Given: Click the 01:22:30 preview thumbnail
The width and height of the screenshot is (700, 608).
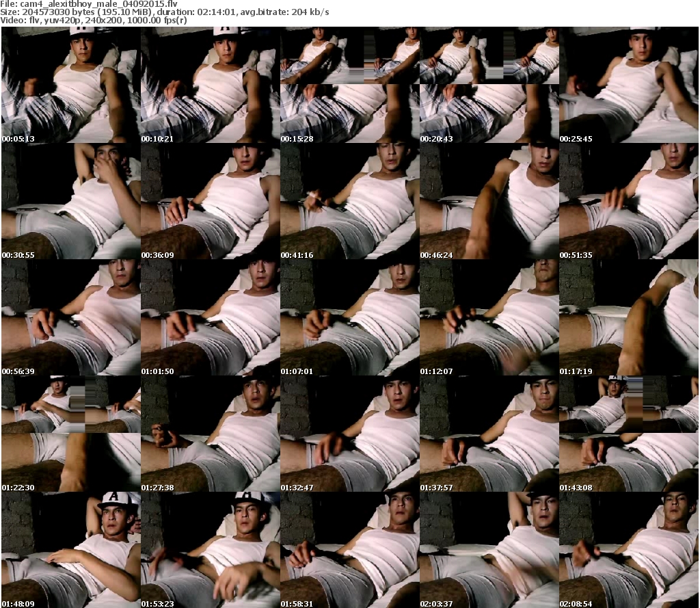Looking at the screenshot, I should (71, 434).
